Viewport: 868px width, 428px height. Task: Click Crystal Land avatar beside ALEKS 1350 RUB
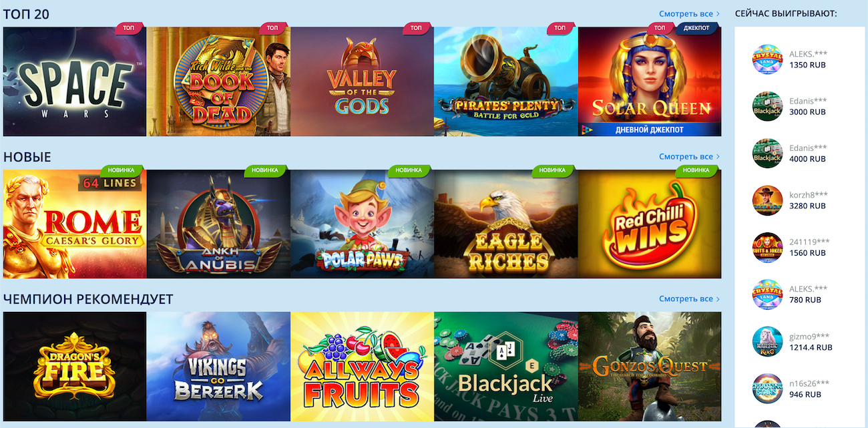coord(767,59)
